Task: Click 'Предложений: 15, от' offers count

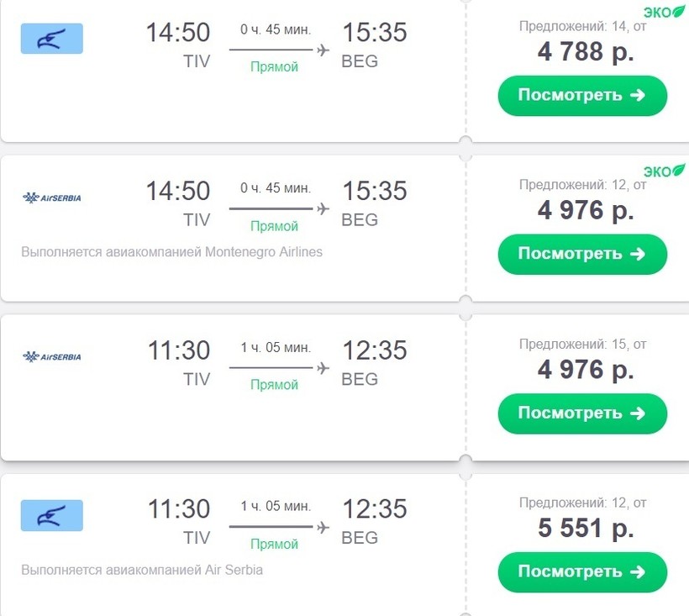Action: click(582, 344)
